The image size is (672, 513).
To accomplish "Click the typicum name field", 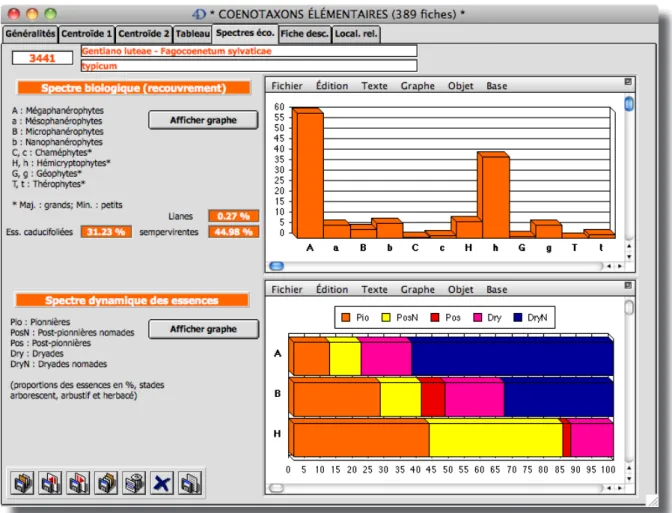I will coord(249,66).
